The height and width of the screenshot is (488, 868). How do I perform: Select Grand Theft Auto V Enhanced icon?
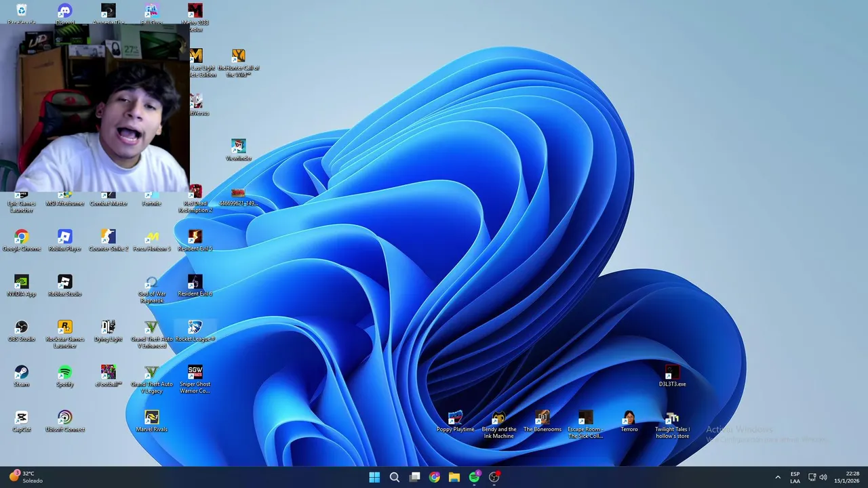tap(151, 335)
